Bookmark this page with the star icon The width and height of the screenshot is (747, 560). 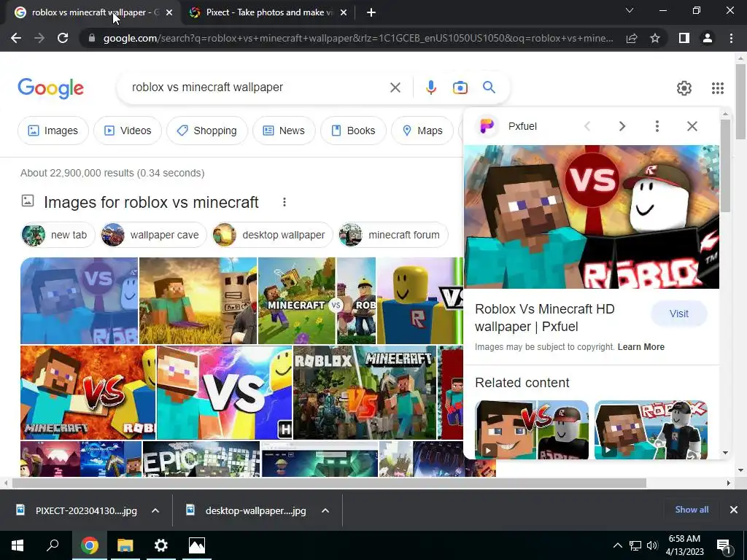click(x=655, y=38)
